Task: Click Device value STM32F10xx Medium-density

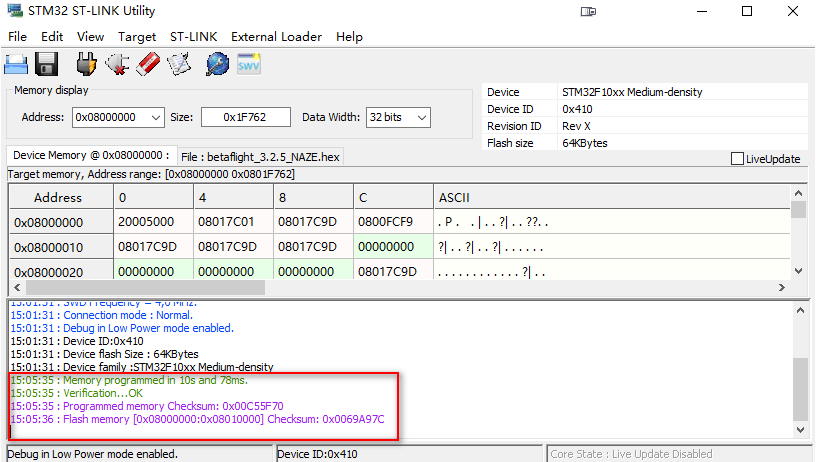Action: click(x=632, y=92)
